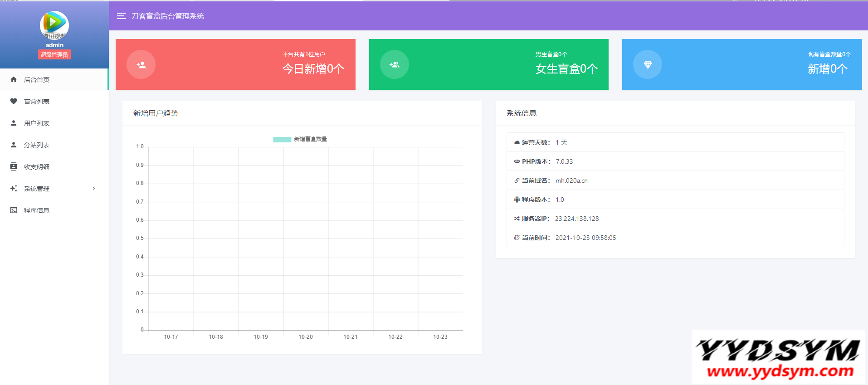Click the admin avatar image

pos(54,25)
